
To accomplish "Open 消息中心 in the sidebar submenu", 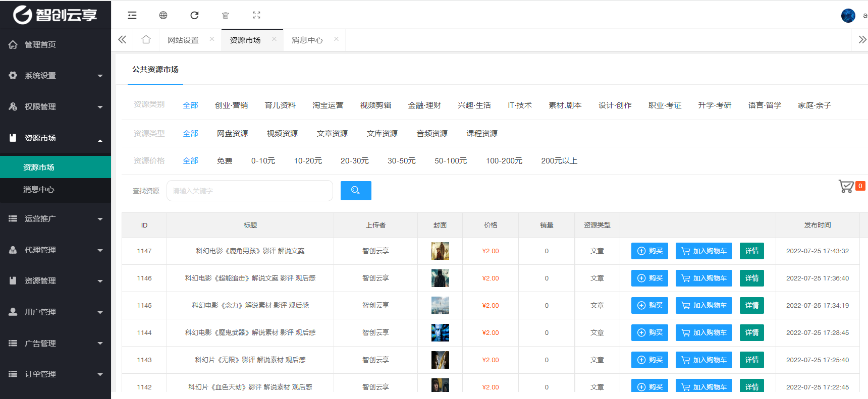I will pyautogui.click(x=39, y=190).
